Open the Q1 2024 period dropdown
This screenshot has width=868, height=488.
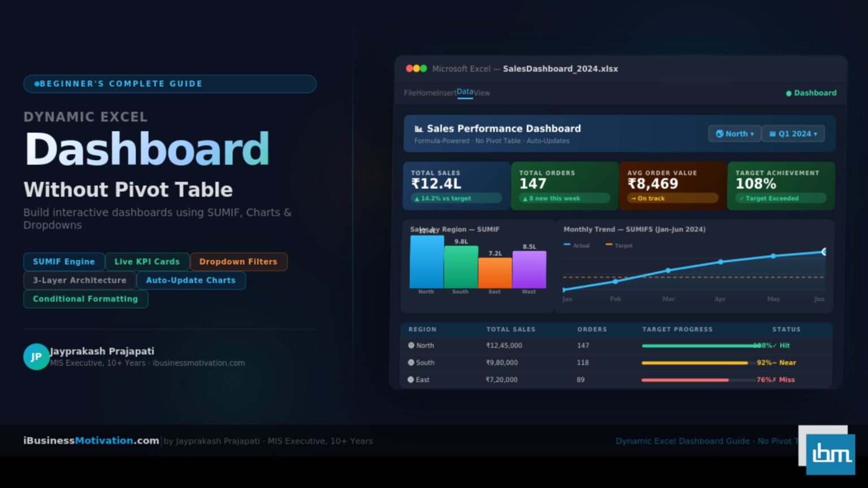pos(793,133)
